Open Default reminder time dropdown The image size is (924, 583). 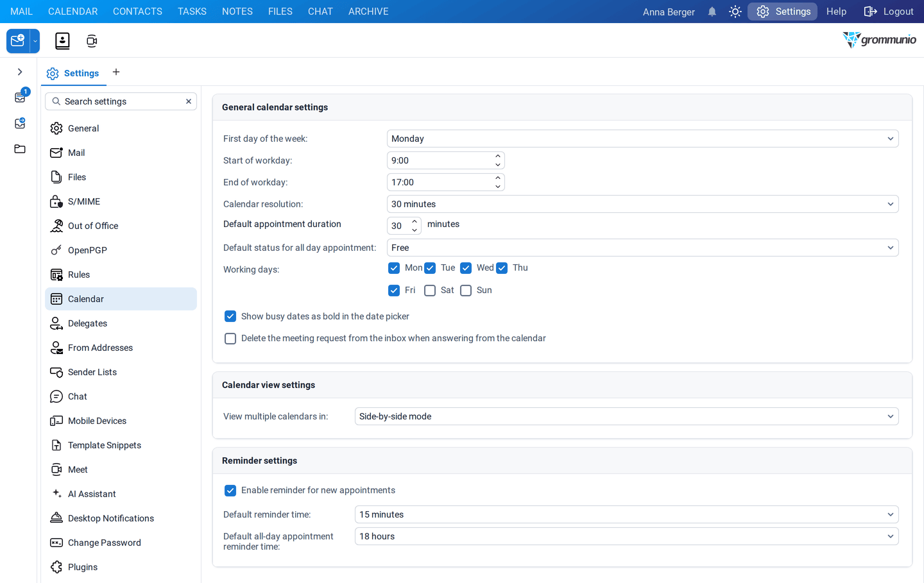pyautogui.click(x=626, y=514)
